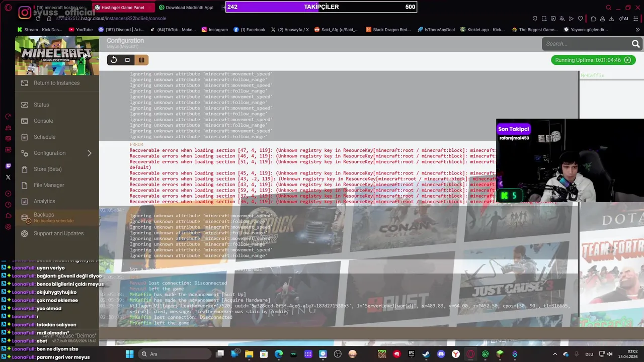644x362 pixels.
Task: Open the Black Dragon Red bookmark
Action: [388, 30]
